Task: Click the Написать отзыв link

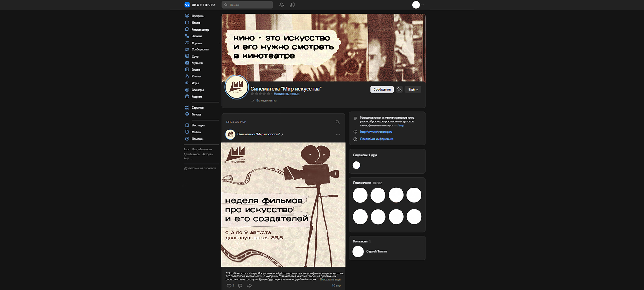Action: click(x=287, y=94)
